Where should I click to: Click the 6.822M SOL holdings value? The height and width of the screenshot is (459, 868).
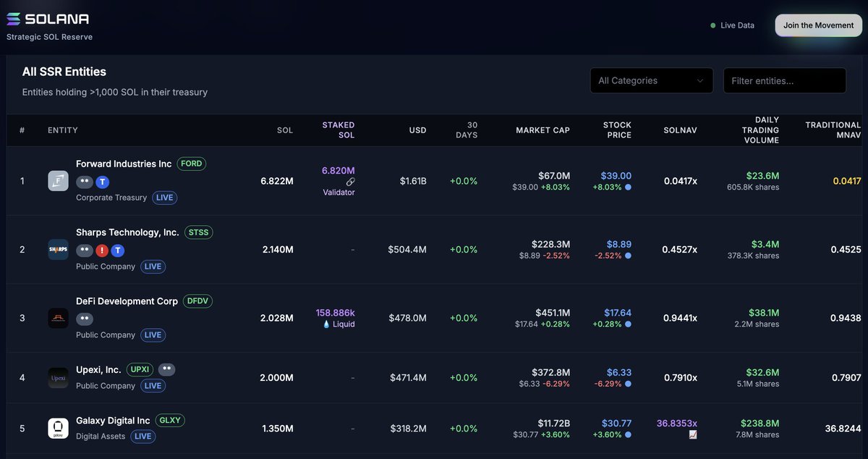pos(277,181)
